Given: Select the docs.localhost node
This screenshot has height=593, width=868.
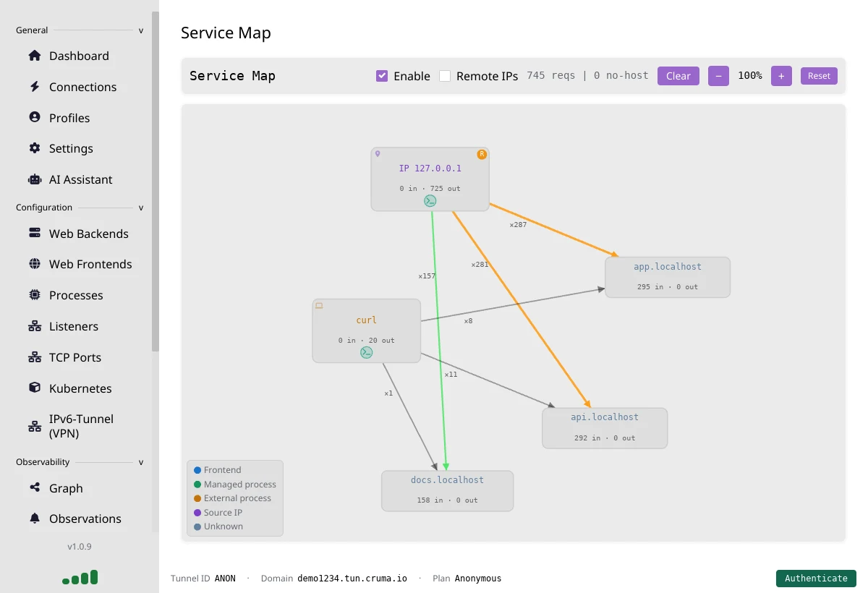Looking at the screenshot, I should coord(448,491).
